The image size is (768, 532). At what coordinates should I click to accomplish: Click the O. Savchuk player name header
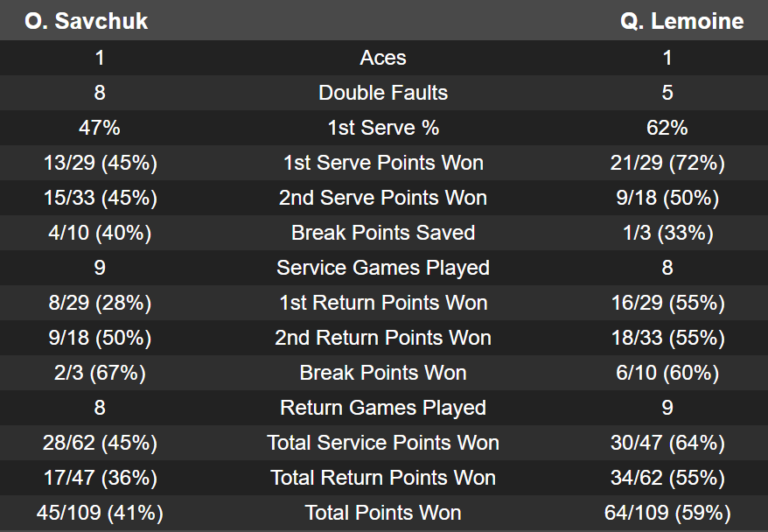click(x=87, y=22)
